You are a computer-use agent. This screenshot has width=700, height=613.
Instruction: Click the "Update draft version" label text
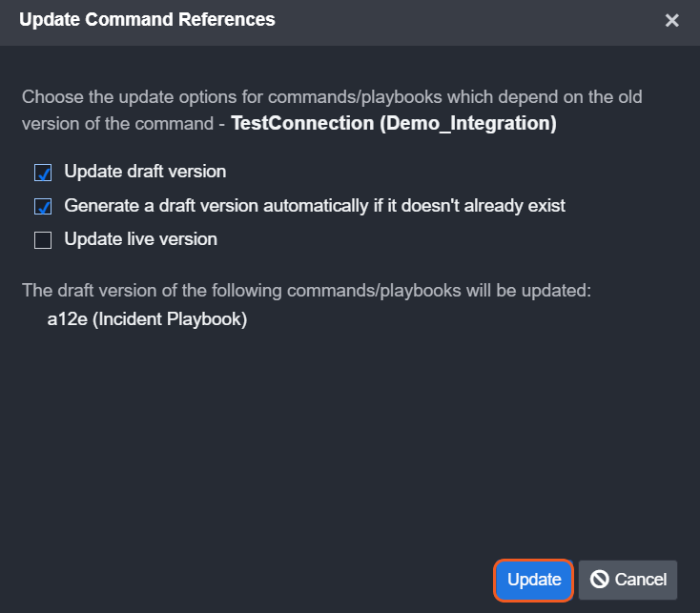pyautogui.click(x=145, y=172)
